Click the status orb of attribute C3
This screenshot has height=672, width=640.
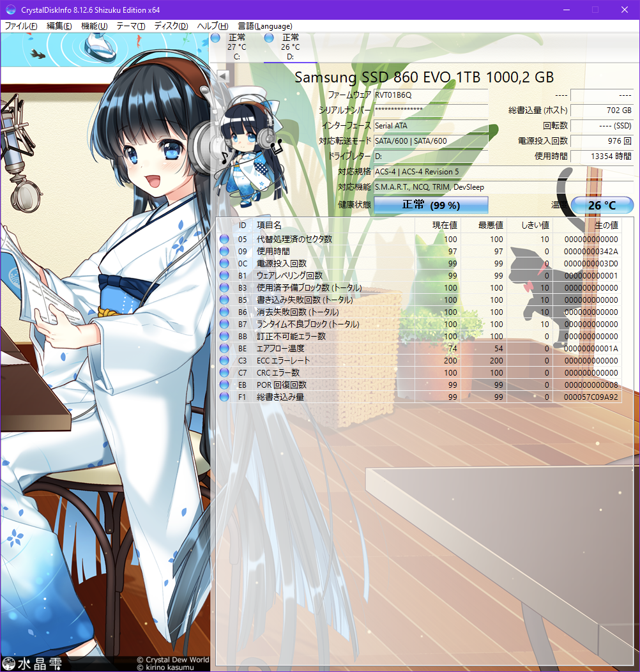point(224,360)
